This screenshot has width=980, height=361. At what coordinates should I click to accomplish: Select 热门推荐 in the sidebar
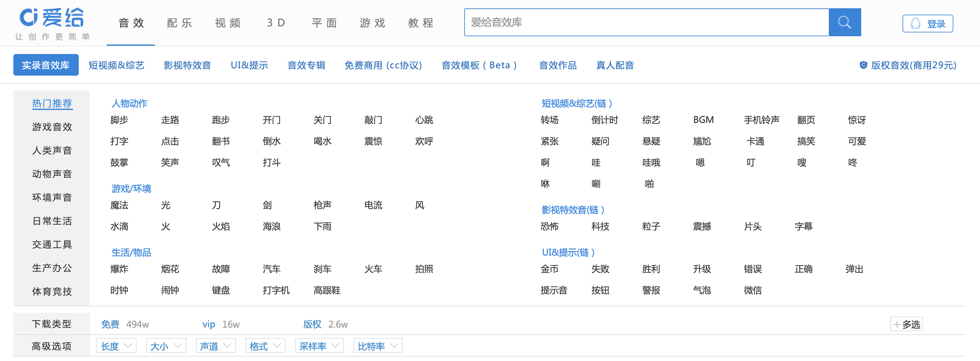click(x=52, y=103)
